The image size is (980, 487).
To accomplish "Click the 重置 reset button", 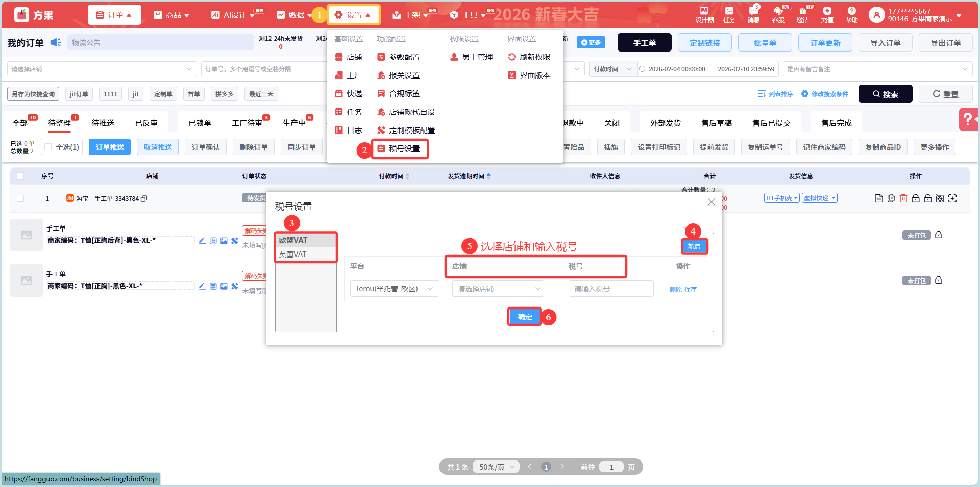I will pos(945,94).
